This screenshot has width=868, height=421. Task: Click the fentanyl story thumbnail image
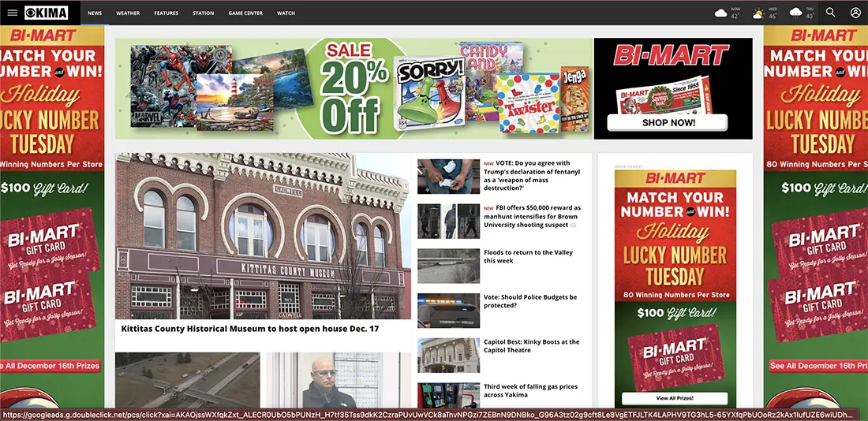[x=448, y=177]
